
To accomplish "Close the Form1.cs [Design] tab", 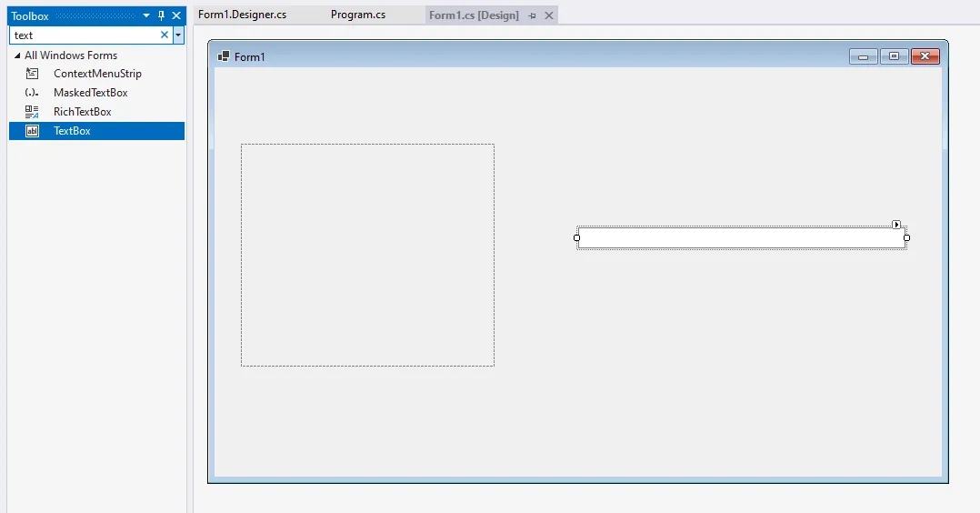I will pyautogui.click(x=548, y=15).
